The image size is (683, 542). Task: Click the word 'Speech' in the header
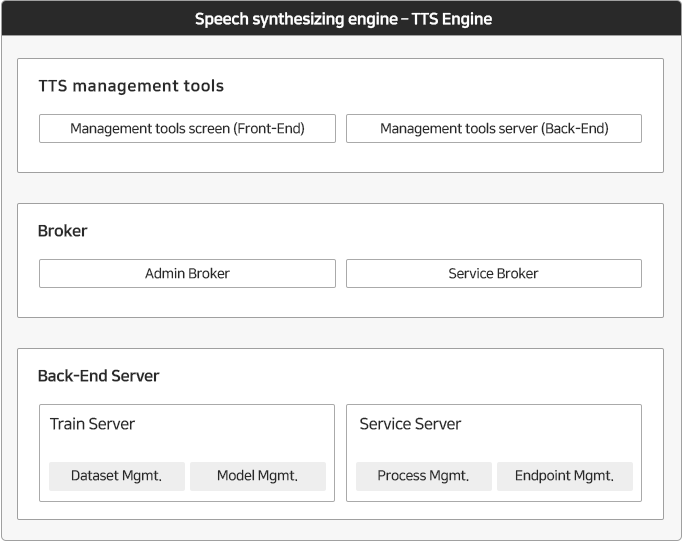click(221, 20)
